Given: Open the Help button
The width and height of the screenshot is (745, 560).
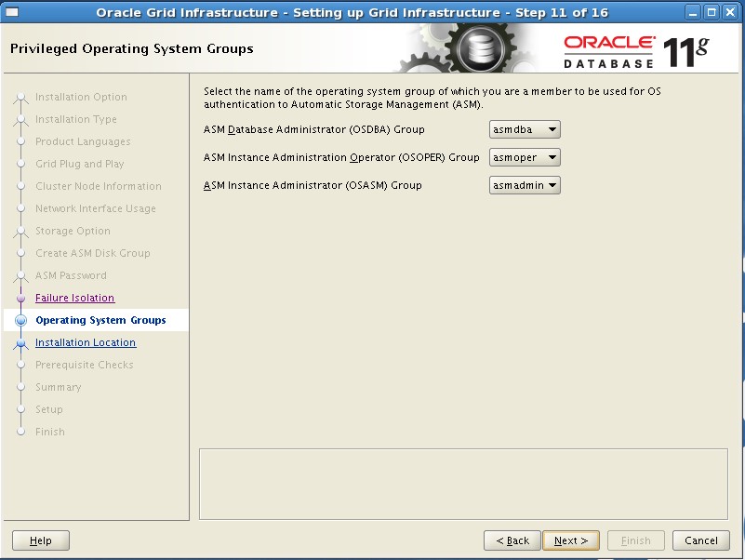Looking at the screenshot, I should 41,540.
